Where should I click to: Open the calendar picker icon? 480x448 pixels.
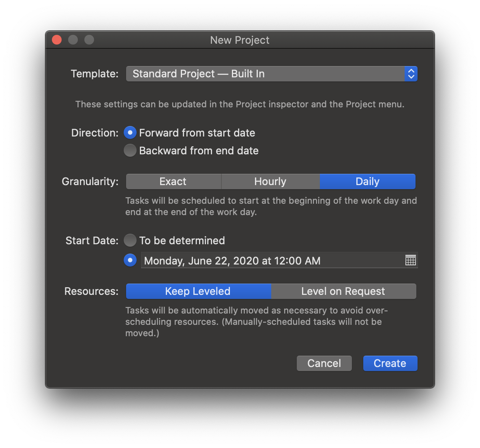tap(410, 260)
